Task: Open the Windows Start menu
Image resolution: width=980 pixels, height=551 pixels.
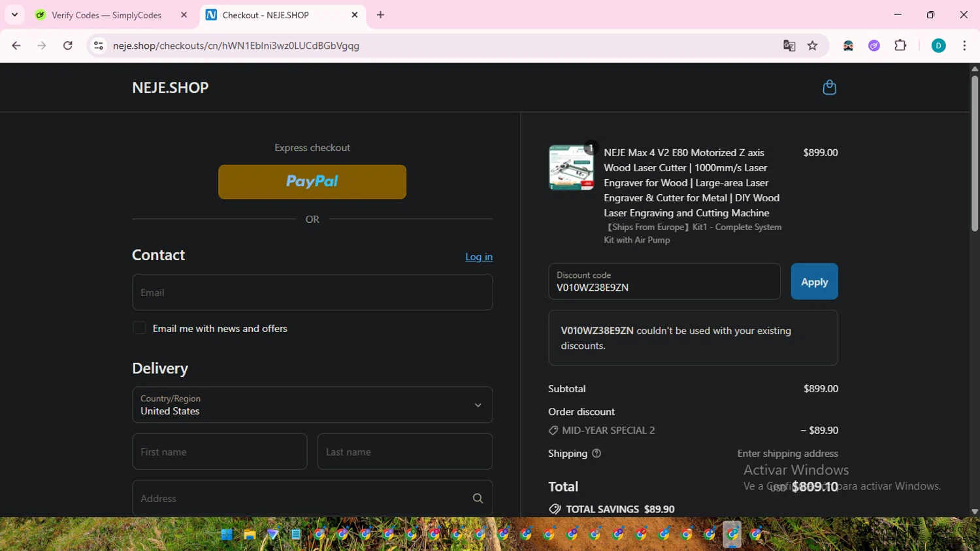Action: click(227, 535)
